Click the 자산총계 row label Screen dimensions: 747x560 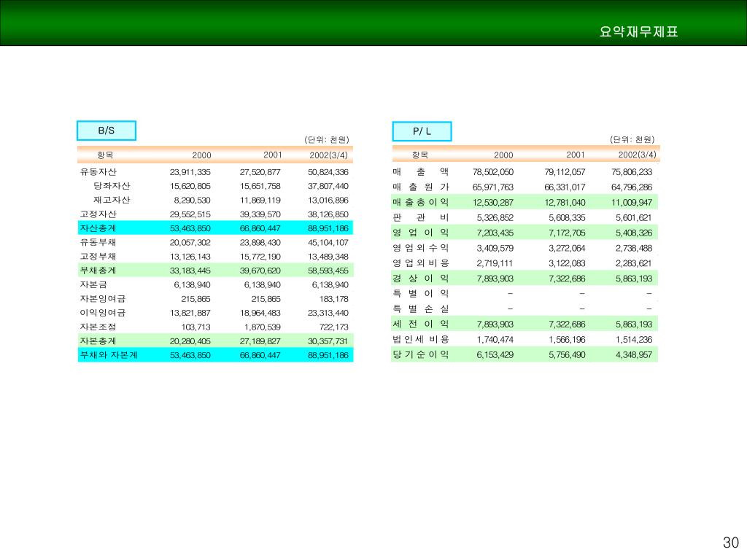click(x=98, y=228)
